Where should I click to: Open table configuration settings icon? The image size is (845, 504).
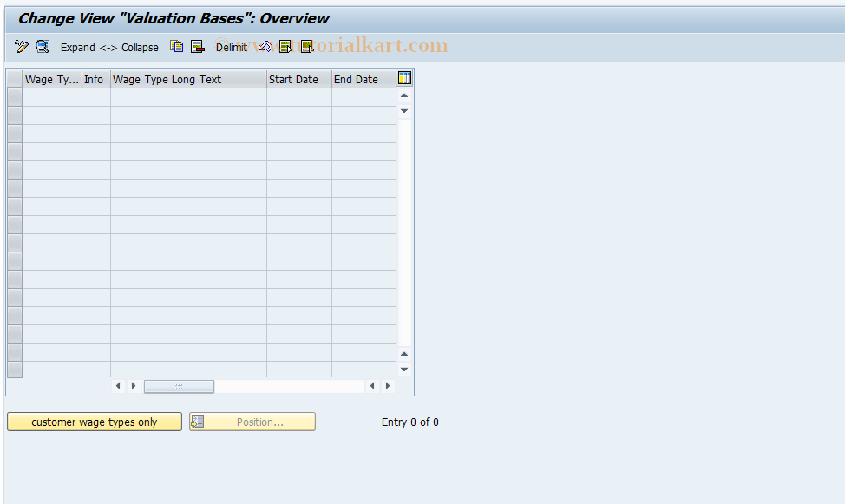404,78
